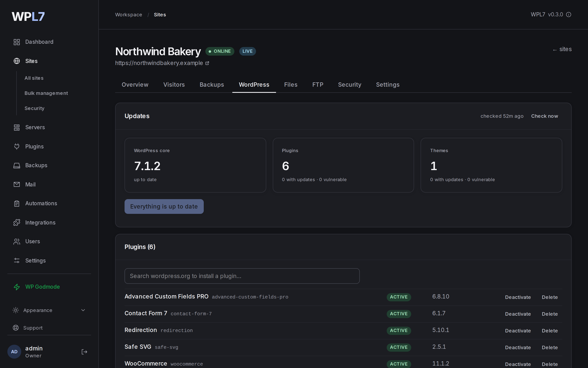Click the version info icon
The height and width of the screenshot is (368, 588).
click(569, 15)
